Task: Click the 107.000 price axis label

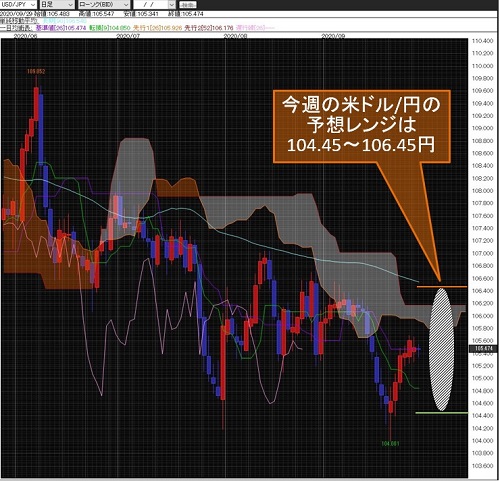Action: coord(482,253)
